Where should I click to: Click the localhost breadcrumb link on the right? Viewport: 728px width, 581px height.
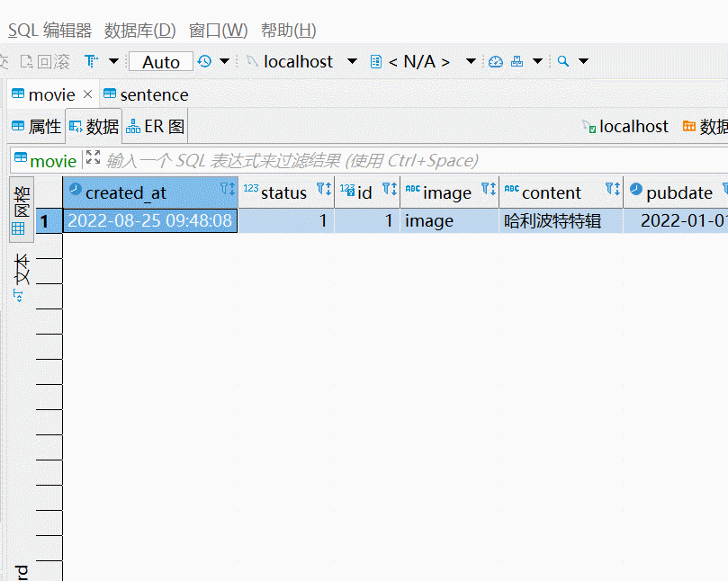625,126
